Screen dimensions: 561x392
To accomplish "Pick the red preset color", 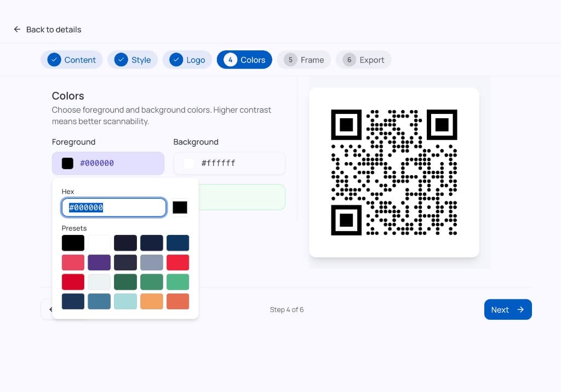I will (178, 262).
